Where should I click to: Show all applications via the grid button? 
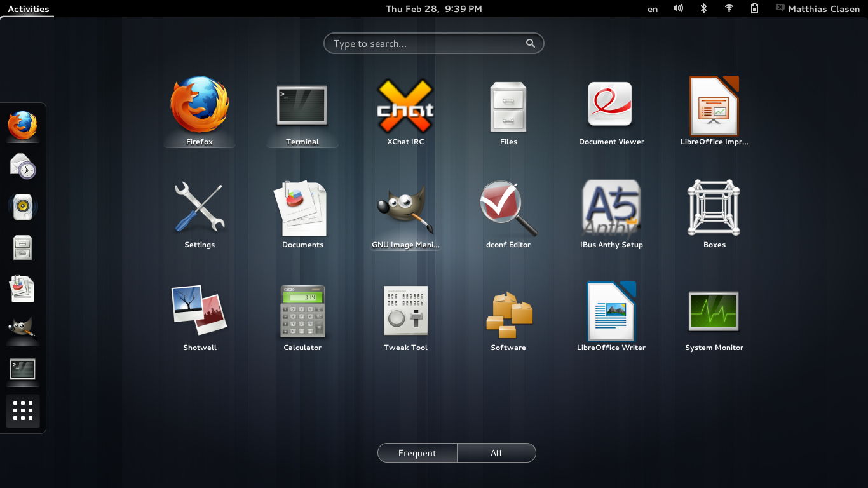23,411
